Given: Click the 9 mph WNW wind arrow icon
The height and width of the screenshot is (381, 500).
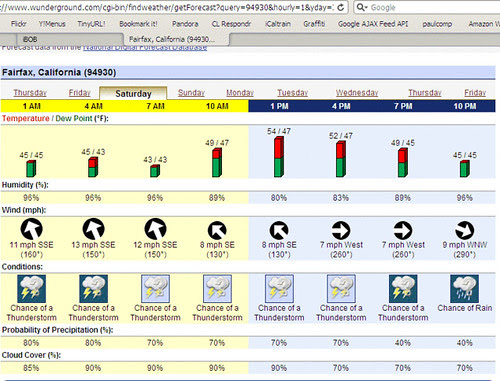Looking at the screenshot, I should [x=465, y=230].
